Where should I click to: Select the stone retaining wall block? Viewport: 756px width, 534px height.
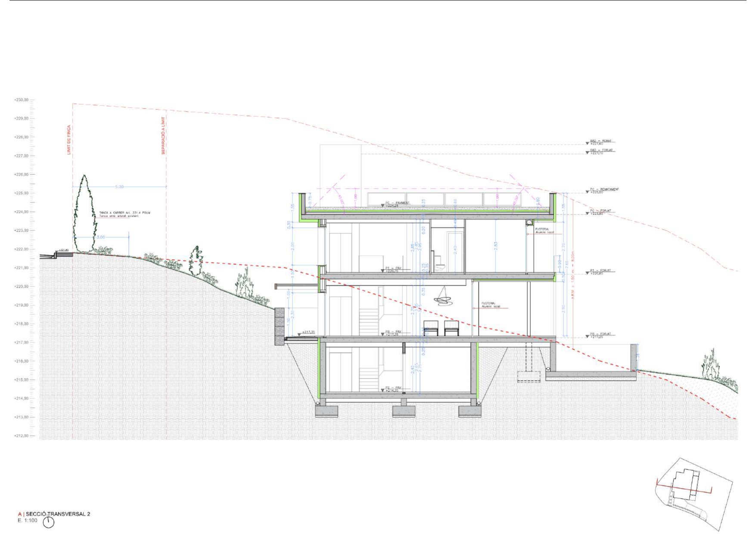click(x=280, y=326)
